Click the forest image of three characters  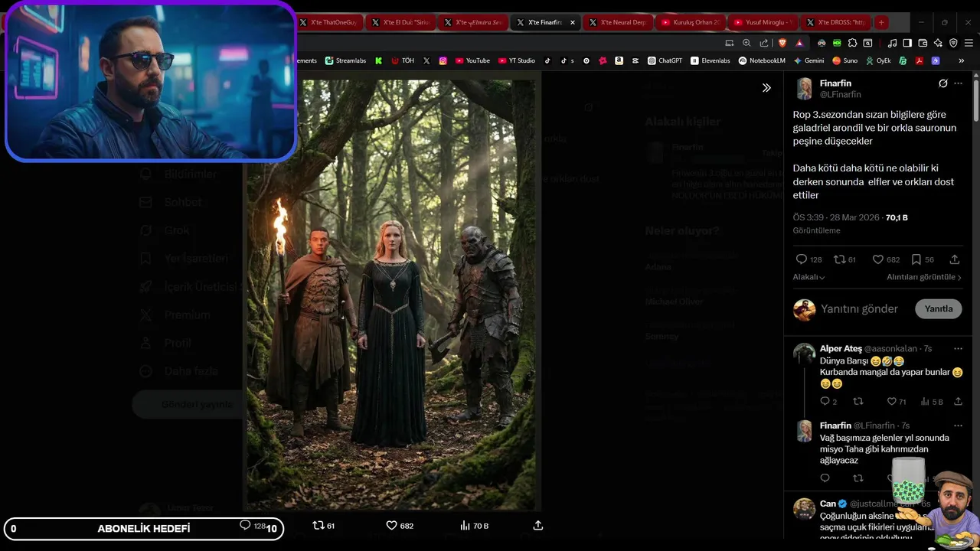click(392, 295)
